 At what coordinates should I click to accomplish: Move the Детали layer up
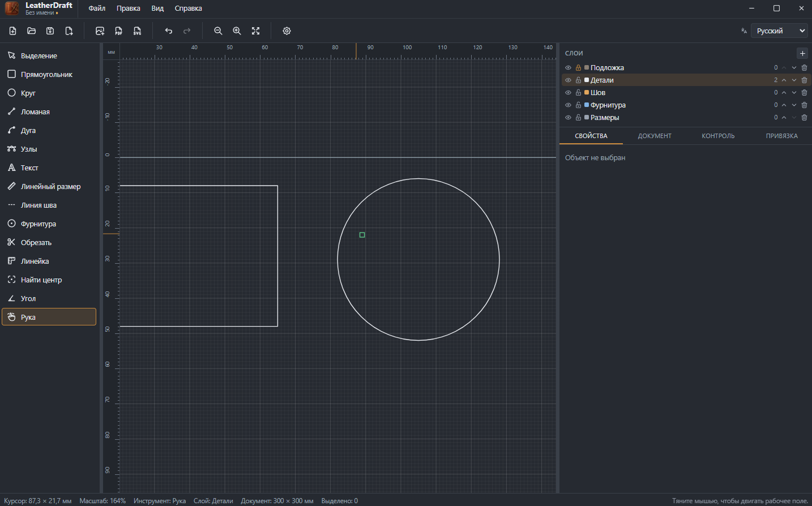click(x=784, y=80)
